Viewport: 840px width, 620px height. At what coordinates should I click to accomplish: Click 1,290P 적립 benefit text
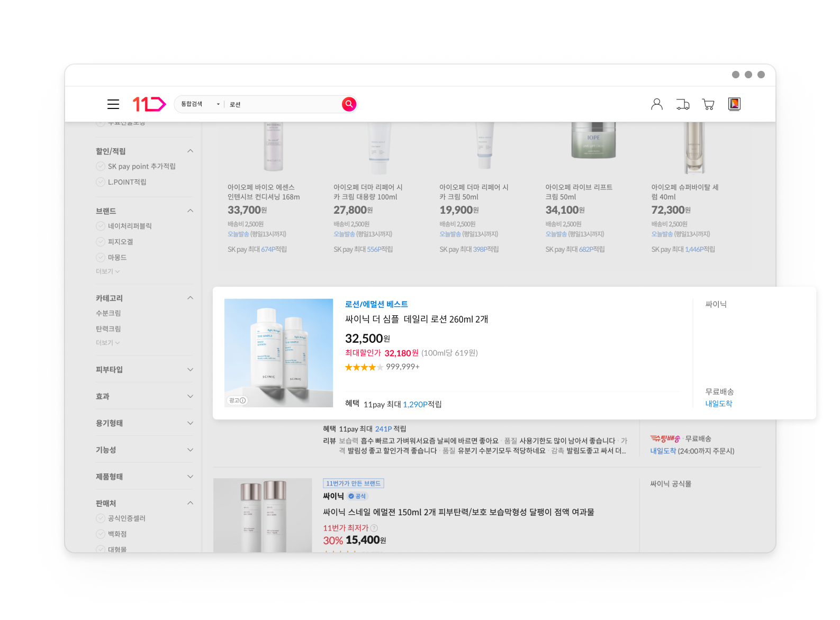pyautogui.click(x=422, y=404)
